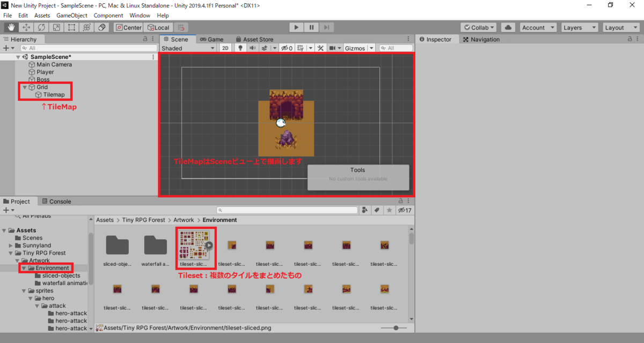Click the Project search field
The height and width of the screenshot is (343, 644).
tap(287, 210)
